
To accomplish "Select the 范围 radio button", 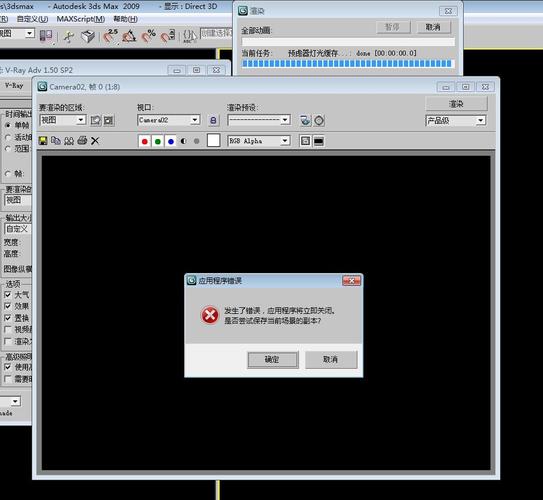I will click(8, 149).
